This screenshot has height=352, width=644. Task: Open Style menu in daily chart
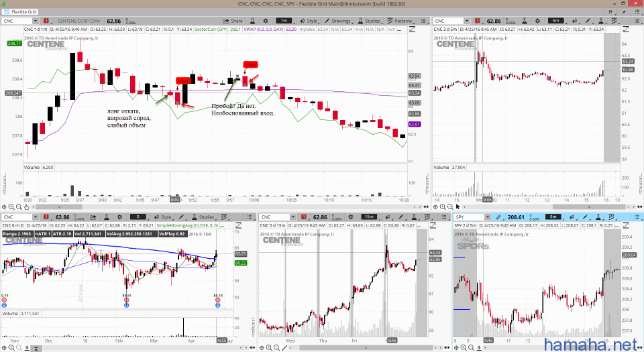(162, 217)
